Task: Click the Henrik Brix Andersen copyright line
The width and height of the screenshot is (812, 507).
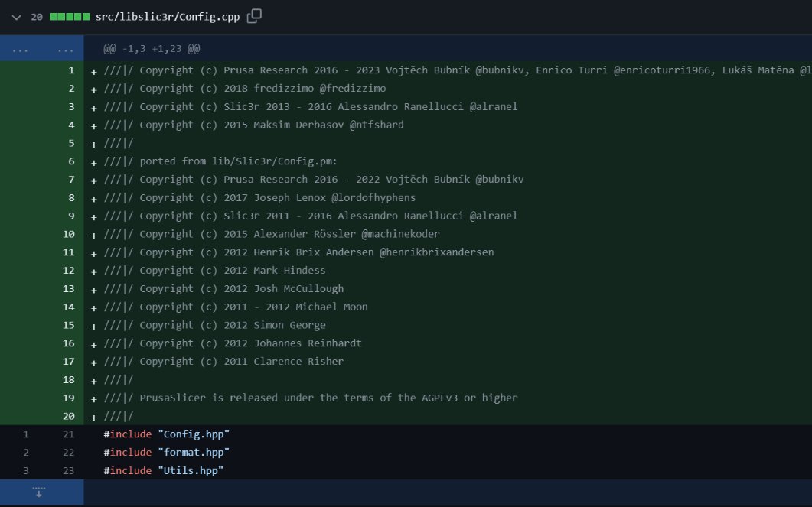Action: pos(298,252)
